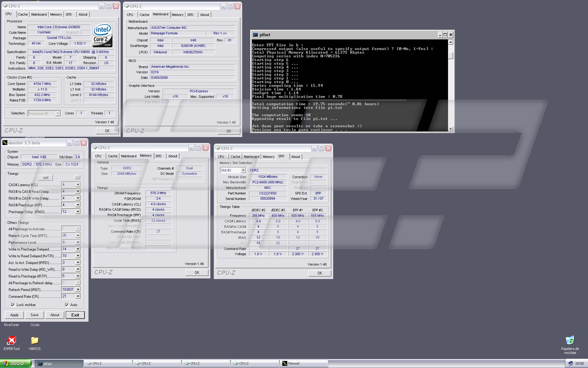The height and width of the screenshot is (368, 588).
Task: Click the pifast console title icon
Action: tap(255, 35)
